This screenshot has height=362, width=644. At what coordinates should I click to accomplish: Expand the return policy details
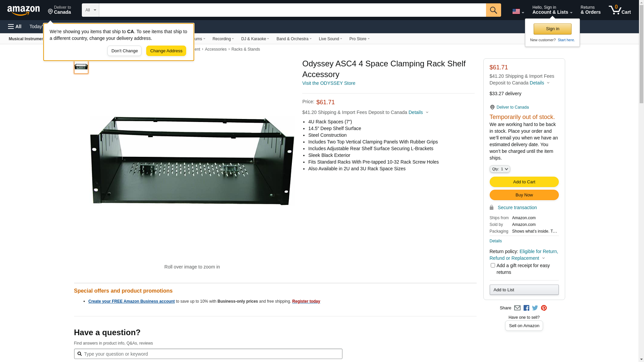click(543, 258)
